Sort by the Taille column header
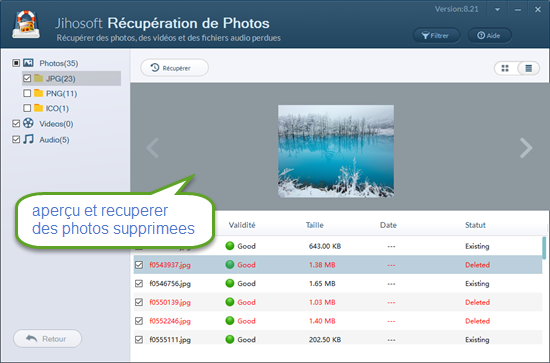Screen dimensions: 550x363 [x=315, y=225]
